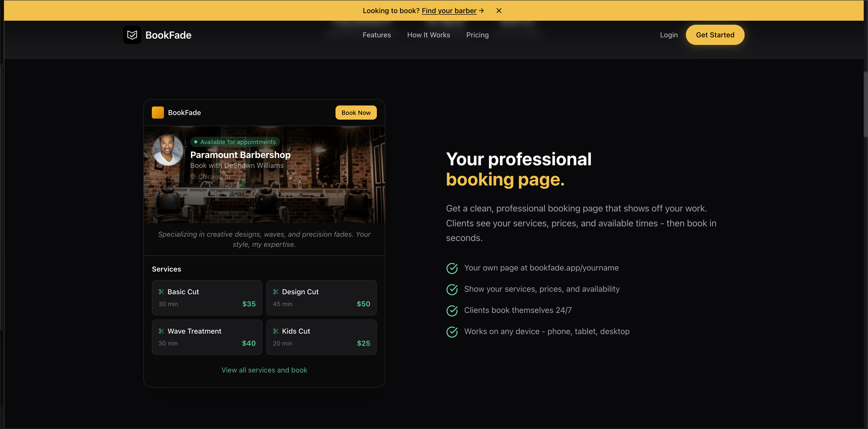This screenshot has width=868, height=429.
Task: Click the Paramount Barbershop title
Action: tap(240, 155)
